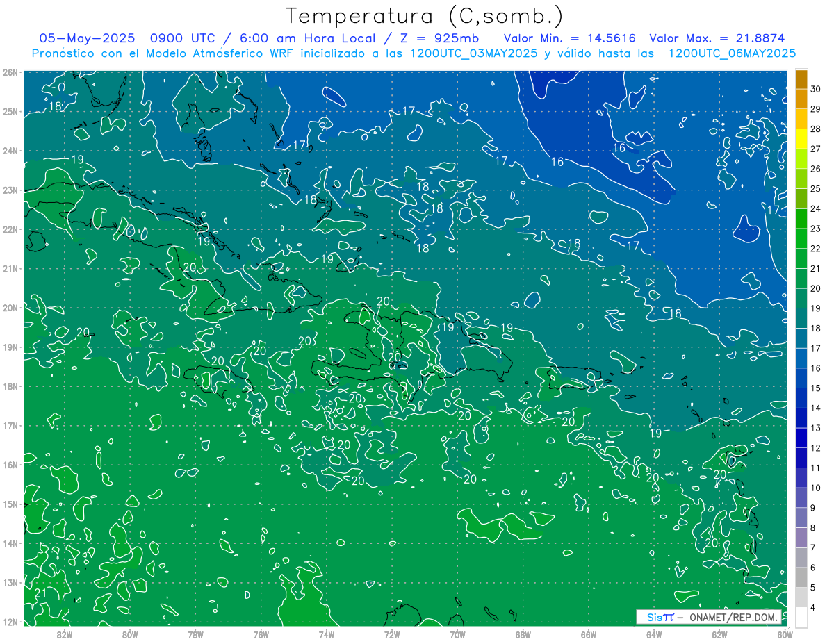Click the 72W longitude axis label
Screen dimensions: 834x644
click(392, 634)
